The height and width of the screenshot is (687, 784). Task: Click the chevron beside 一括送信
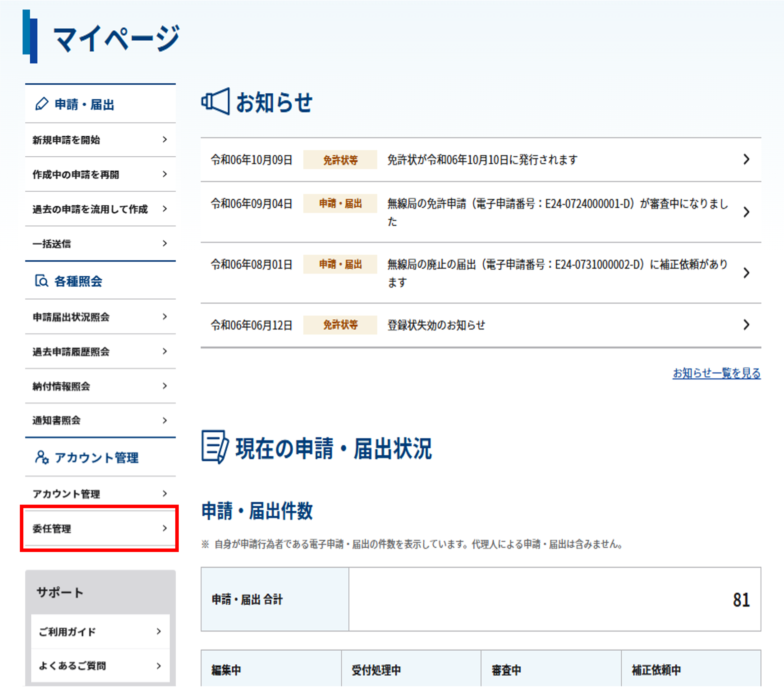tap(165, 243)
